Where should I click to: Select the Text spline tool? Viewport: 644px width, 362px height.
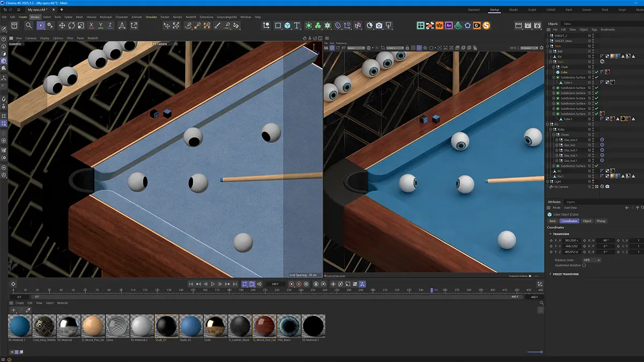pyautogui.click(x=297, y=25)
